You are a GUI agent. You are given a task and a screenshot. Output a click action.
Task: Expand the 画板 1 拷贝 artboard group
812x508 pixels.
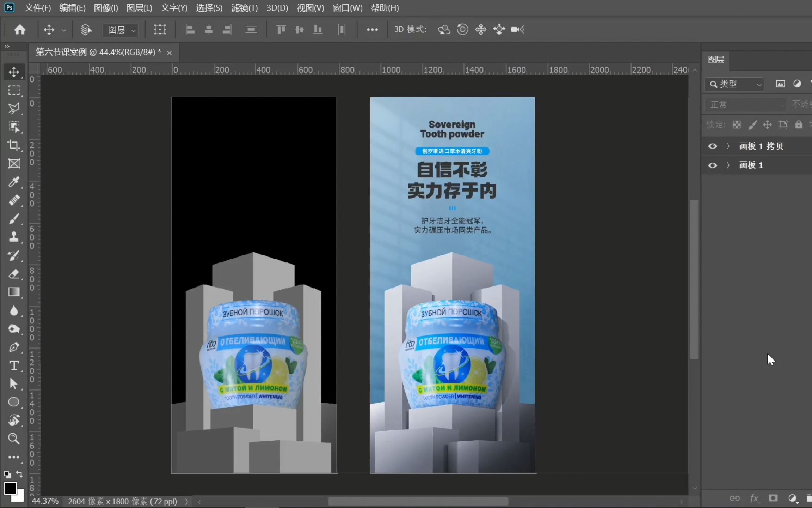pyautogui.click(x=728, y=146)
